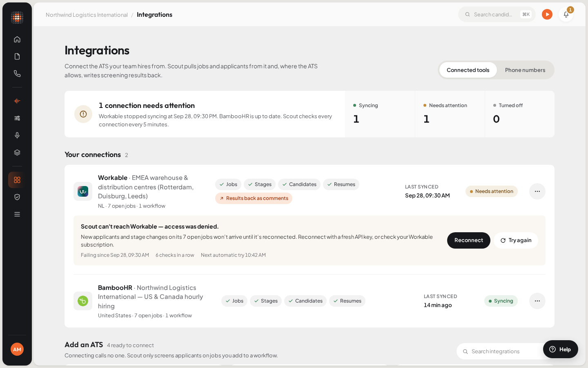This screenshot has height=368, width=588.
Task: Open the AM user avatar
Action: point(17,349)
